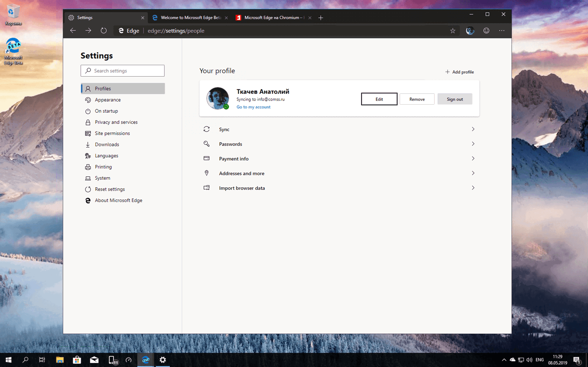Click the Addresses location pin icon
Image resolution: width=588 pixels, height=367 pixels.
click(x=207, y=173)
